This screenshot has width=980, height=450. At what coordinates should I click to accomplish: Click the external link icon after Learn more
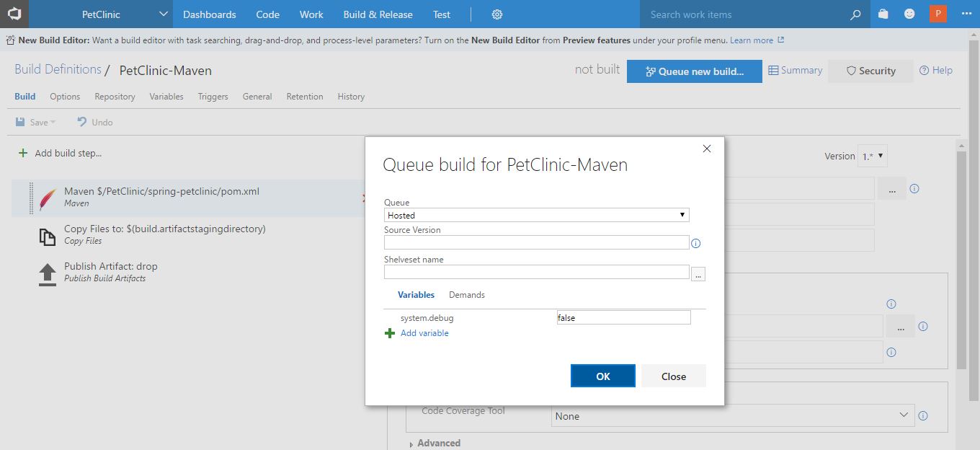781,40
